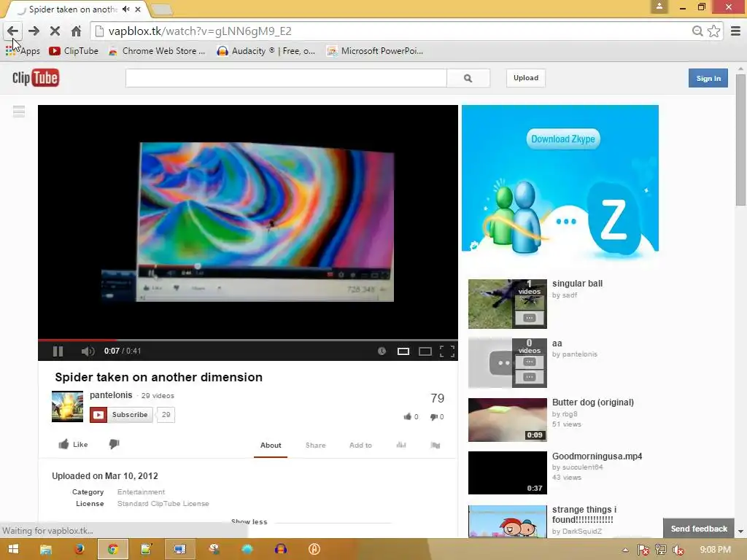Open the 'aa' playlist by pantelonis
The width and height of the screenshot is (747, 560).
(508, 363)
